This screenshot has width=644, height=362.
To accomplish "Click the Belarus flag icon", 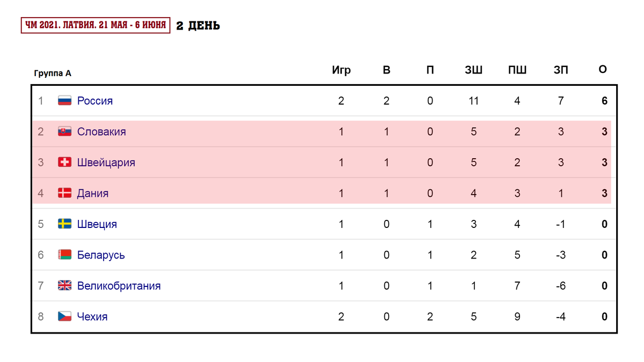I will point(64,255).
